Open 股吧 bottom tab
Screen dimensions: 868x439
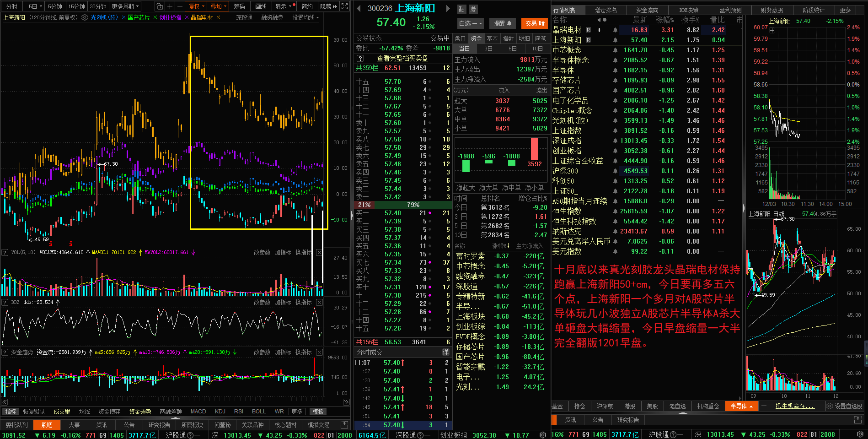[47, 425]
